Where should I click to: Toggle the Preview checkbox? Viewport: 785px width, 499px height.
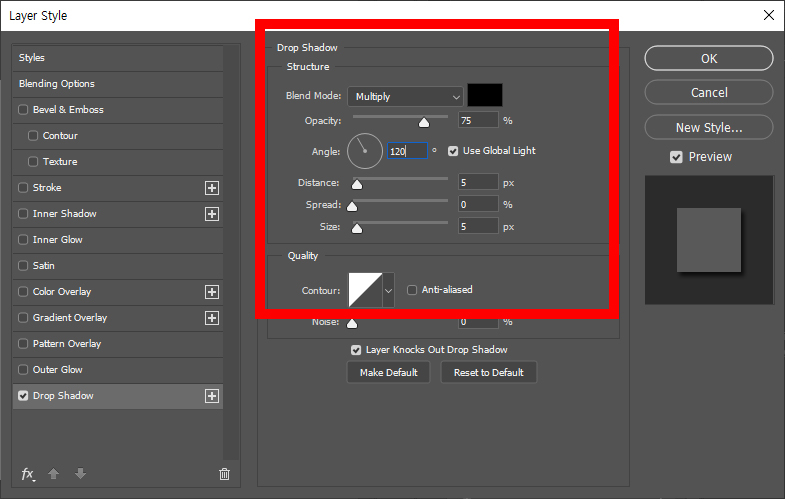[x=676, y=157]
